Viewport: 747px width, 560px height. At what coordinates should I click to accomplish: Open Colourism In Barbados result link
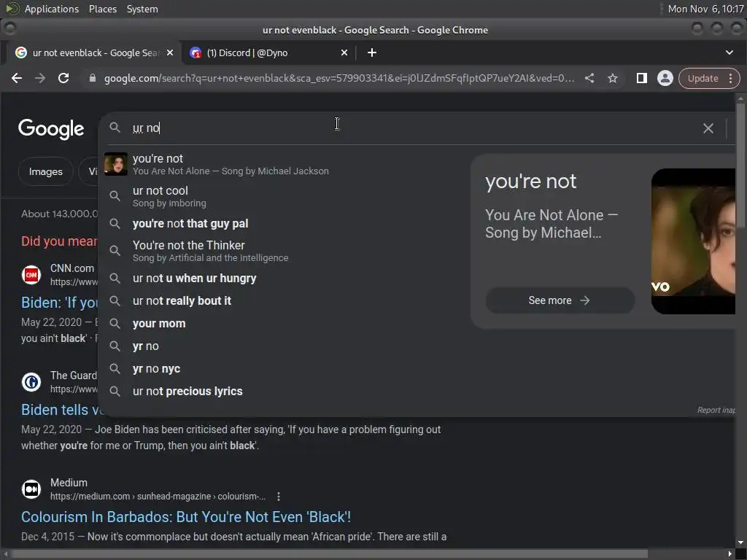coord(186,517)
